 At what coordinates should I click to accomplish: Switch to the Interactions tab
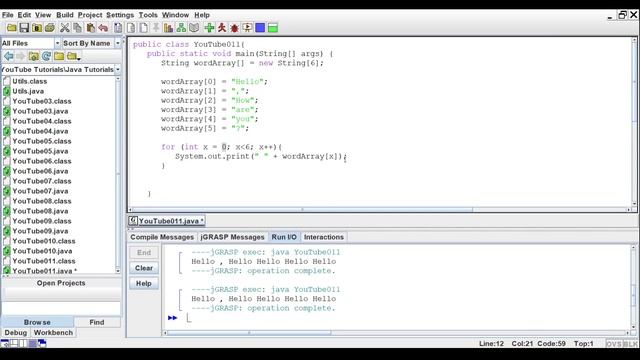[x=324, y=237]
